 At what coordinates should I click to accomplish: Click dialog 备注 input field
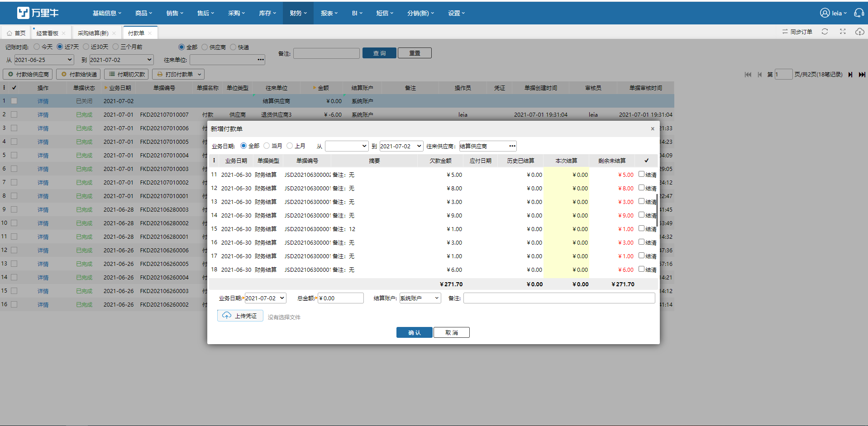(x=559, y=298)
